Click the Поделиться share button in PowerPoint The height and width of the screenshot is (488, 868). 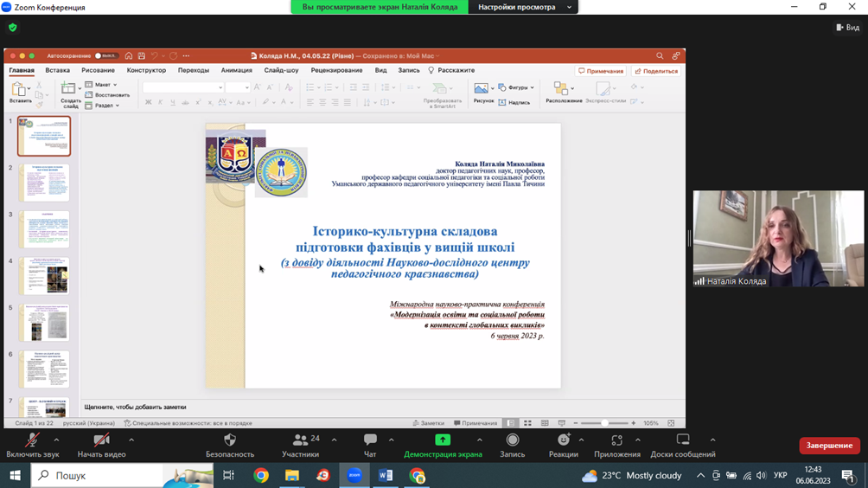[x=656, y=71]
